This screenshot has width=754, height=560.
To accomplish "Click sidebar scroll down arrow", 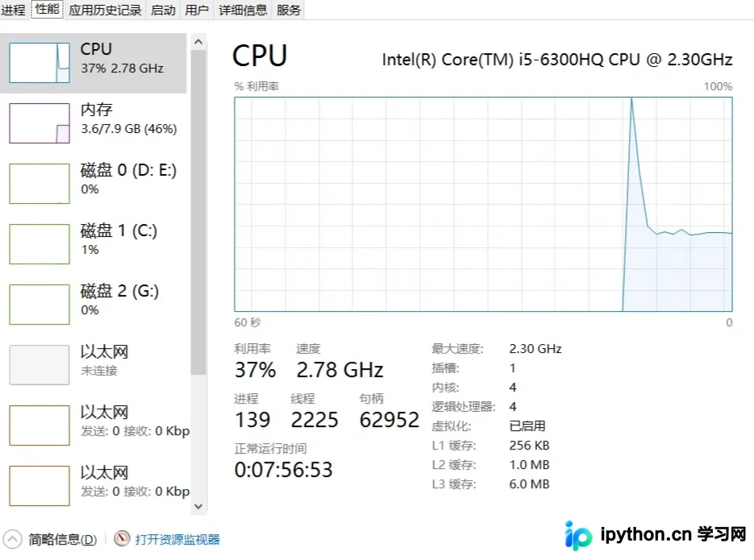I will (198, 506).
